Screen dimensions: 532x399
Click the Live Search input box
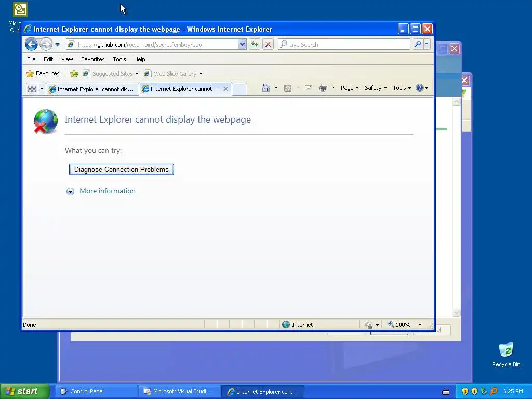344,45
